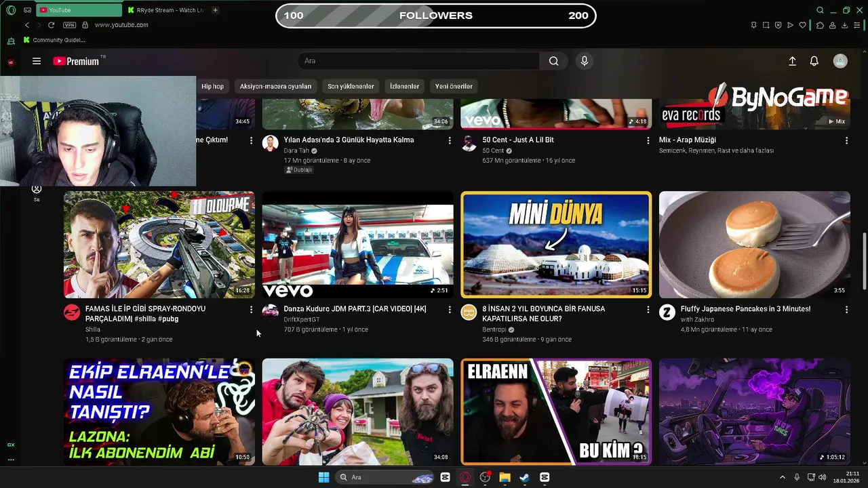Click the page vertical scrollbar thumb
The width and height of the screenshot is (868, 488).
pos(864,262)
